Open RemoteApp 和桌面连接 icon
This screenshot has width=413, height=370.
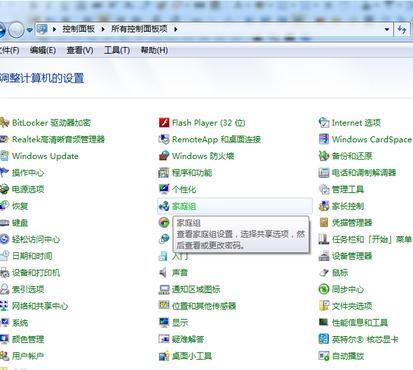coord(164,139)
